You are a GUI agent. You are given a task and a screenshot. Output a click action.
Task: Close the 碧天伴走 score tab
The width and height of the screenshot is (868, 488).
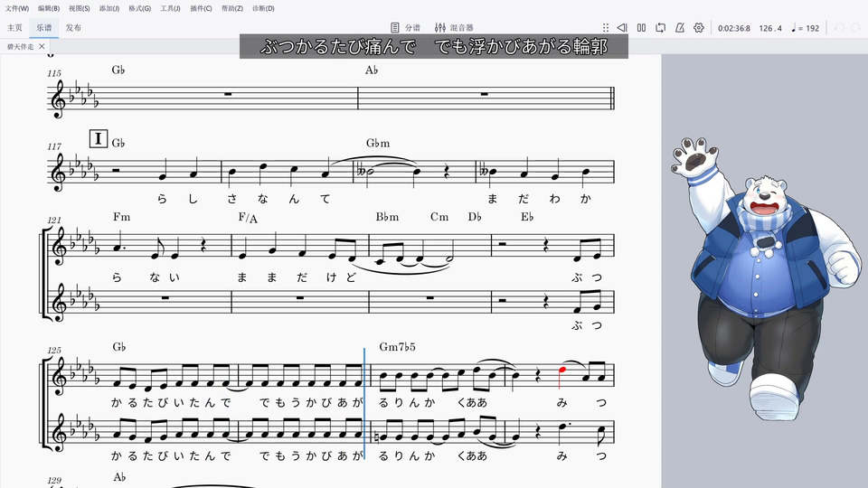coord(42,46)
